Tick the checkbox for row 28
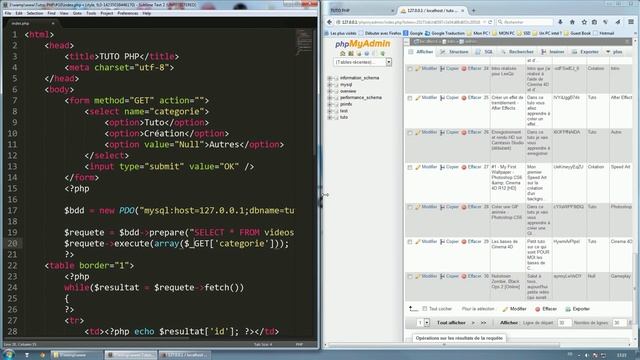640x360 pixels. click(410, 208)
